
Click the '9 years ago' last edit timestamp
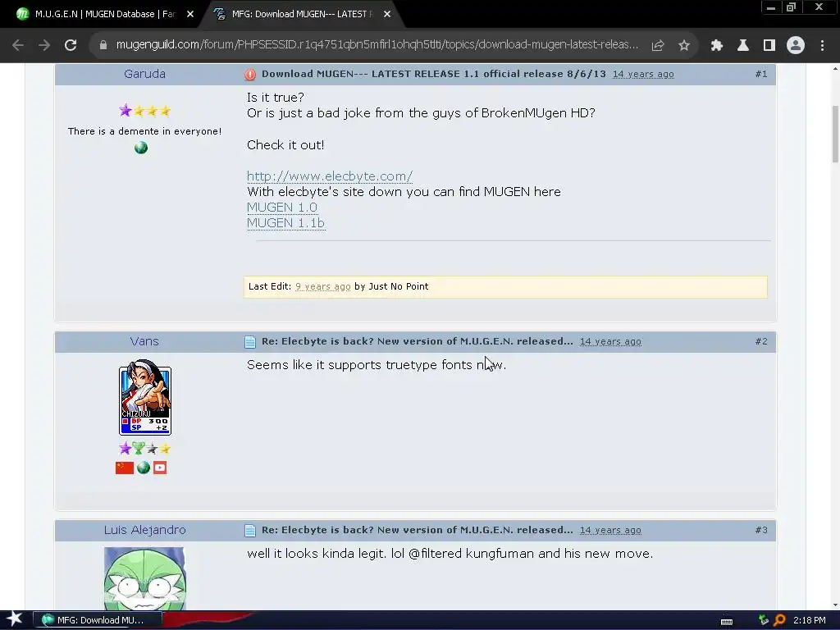click(x=323, y=286)
